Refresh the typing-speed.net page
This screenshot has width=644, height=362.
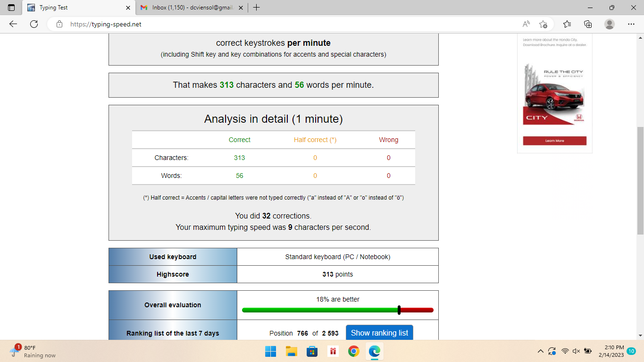34,24
